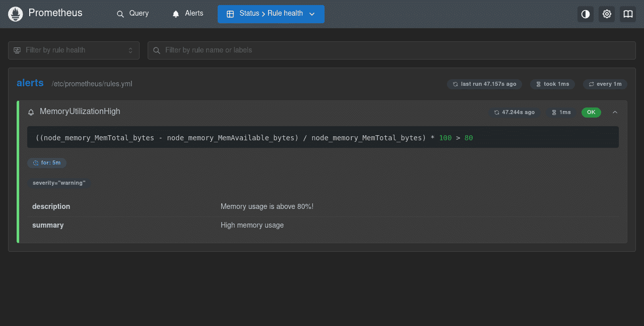Screen dimensions: 644x326
Task: Click the magnifier icon beside Query
Action: [x=120, y=14]
